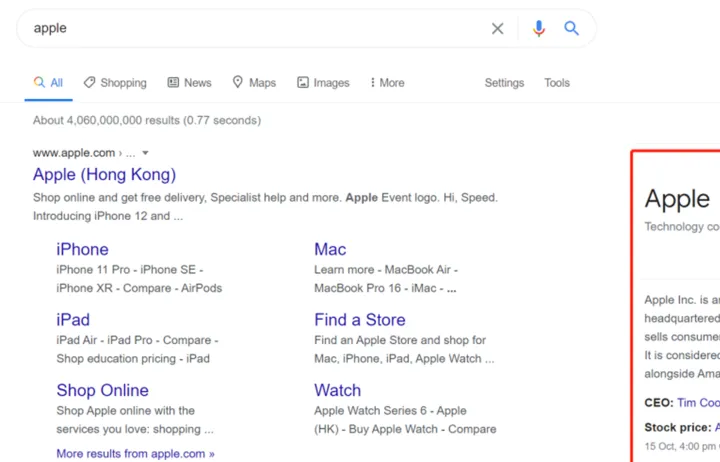This screenshot has height=462, width=720.
Task: Click the magnifier icon on the All tab
Action: point(39,82)
